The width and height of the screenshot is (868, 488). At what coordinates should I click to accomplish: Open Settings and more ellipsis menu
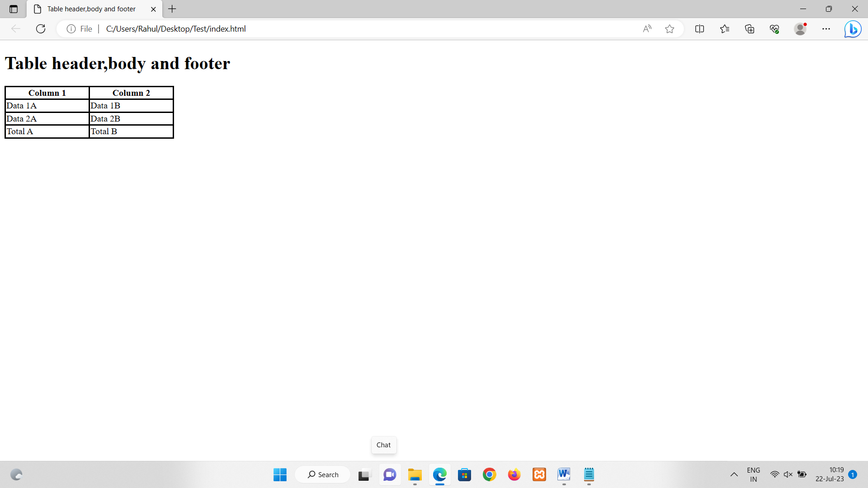click(826, 29)
